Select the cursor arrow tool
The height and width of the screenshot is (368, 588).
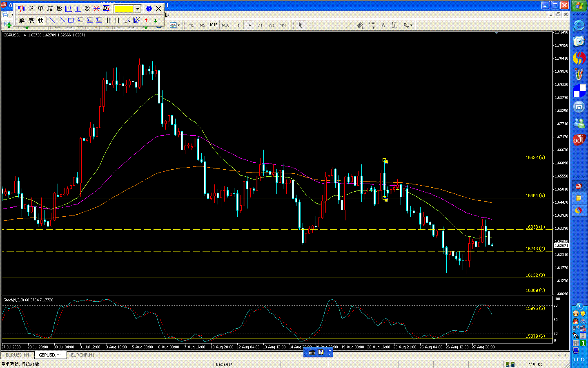301,25
